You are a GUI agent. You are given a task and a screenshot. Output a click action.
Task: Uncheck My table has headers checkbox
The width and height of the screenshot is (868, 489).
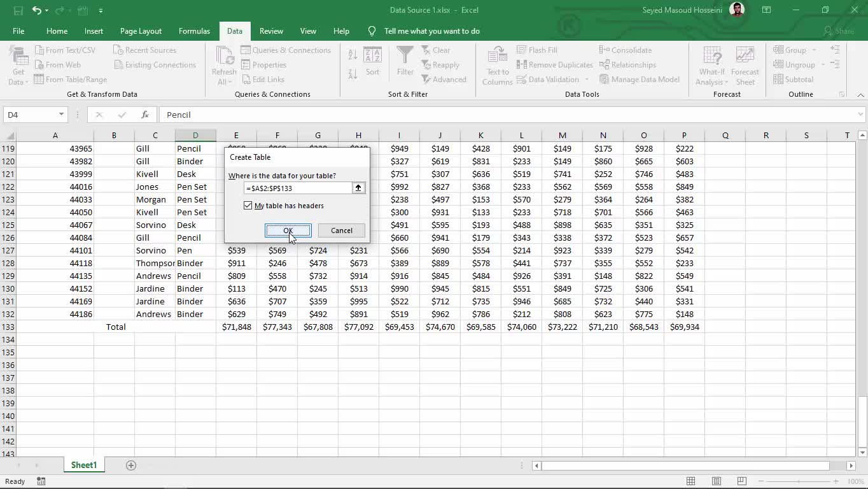(x=248, y=206)
